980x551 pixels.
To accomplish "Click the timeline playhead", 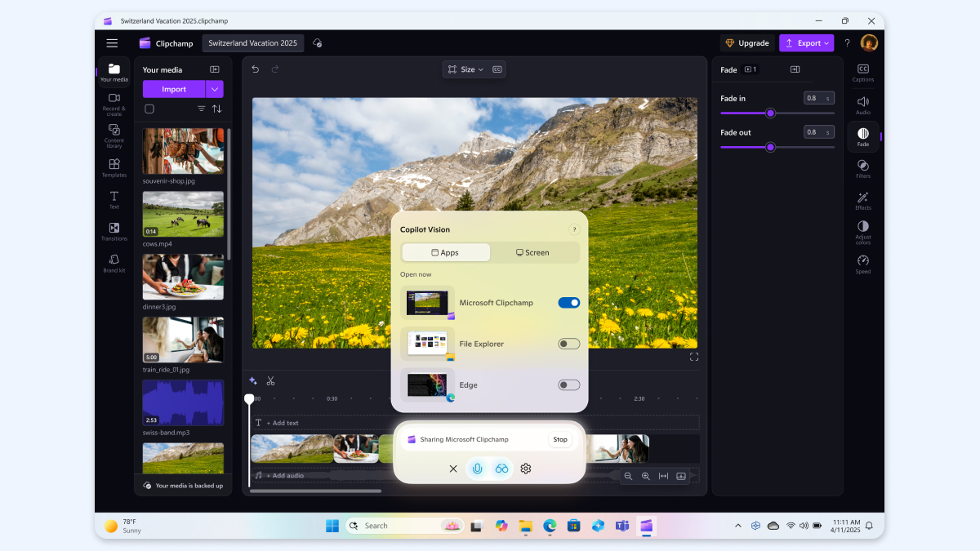I will tap(249, 399).
